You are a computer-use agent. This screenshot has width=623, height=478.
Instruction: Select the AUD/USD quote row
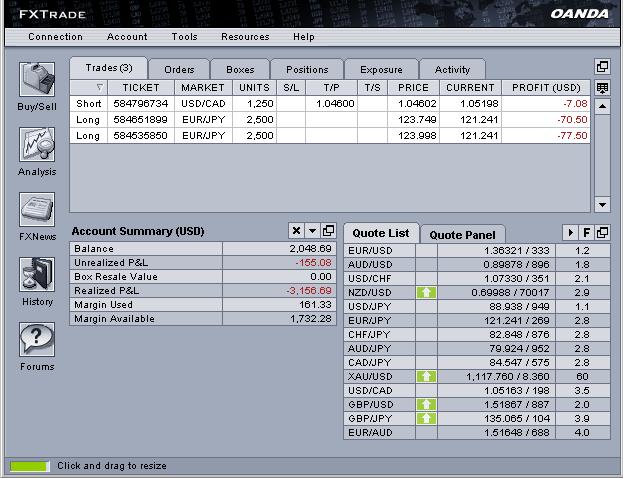tap(477, 265)
